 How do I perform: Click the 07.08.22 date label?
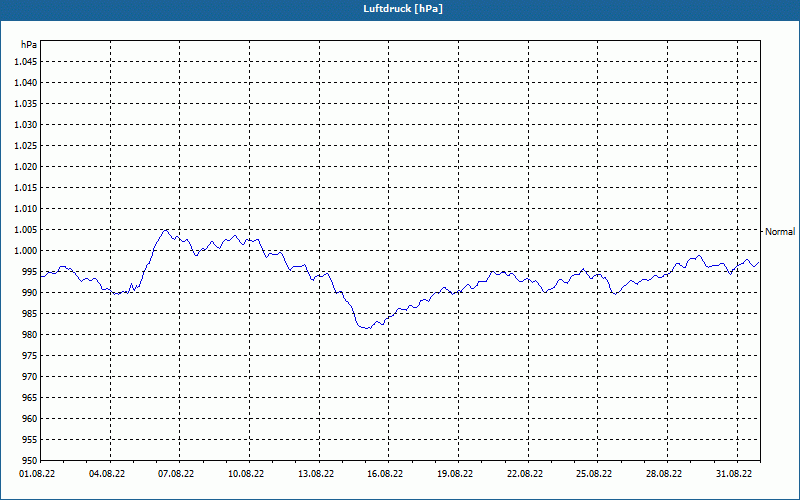(177, 474)
